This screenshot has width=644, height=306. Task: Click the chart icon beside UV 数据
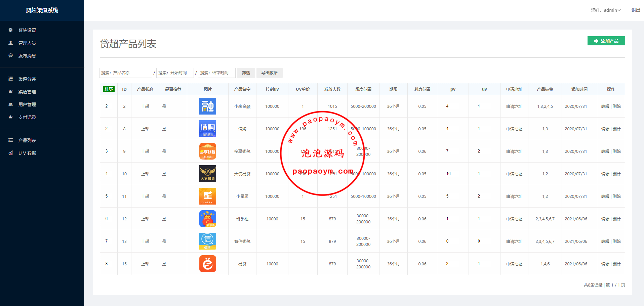(11, 153)
